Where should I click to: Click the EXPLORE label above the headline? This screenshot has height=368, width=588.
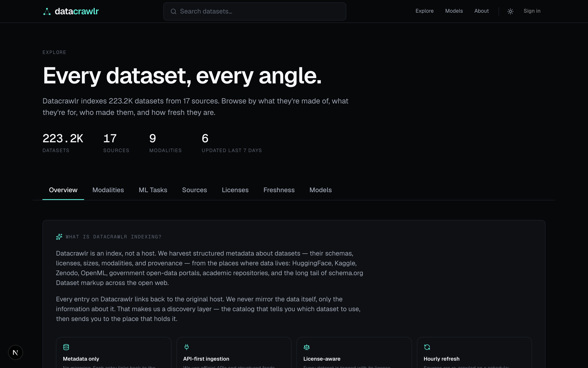(55, 52)
